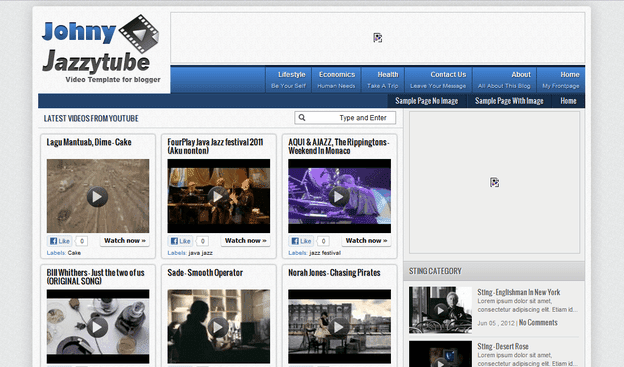This screenshot has height=367, width=624.
Task: Click the search magnifier icon
Action: click(x=302, y=118)
